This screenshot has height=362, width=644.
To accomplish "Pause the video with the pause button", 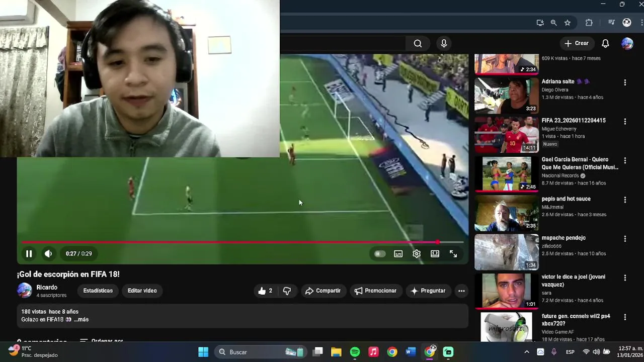I will coord(29,254).
